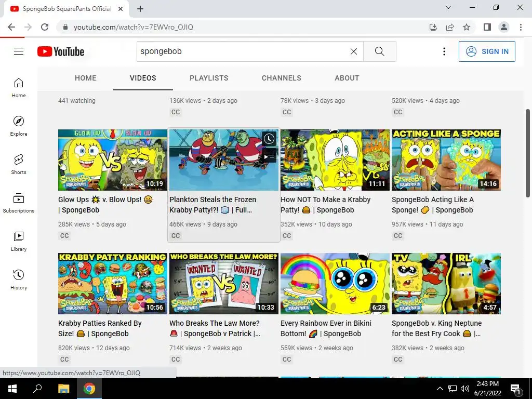Open the Chrome profile avatar

coord(504,27)
